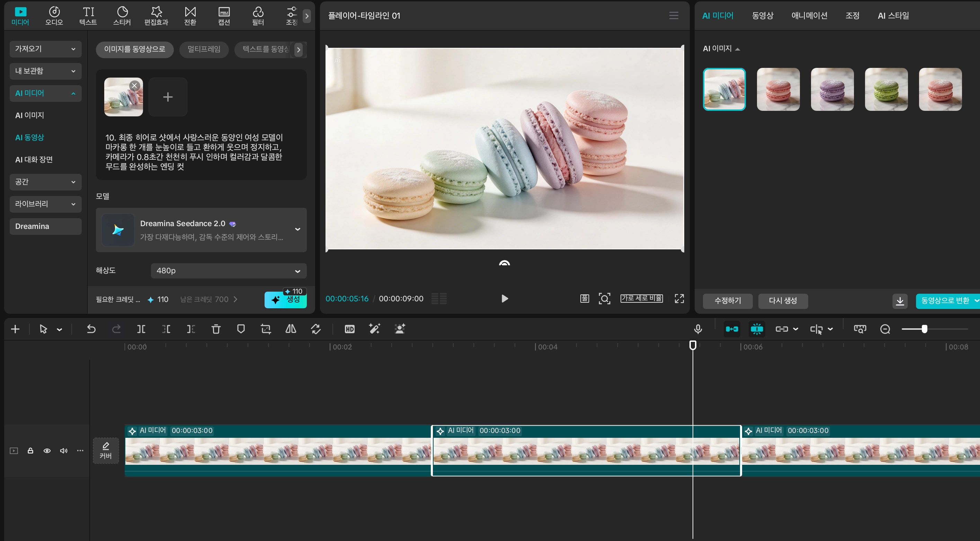Mute the track with speaker icon

[x=63, y=451]
